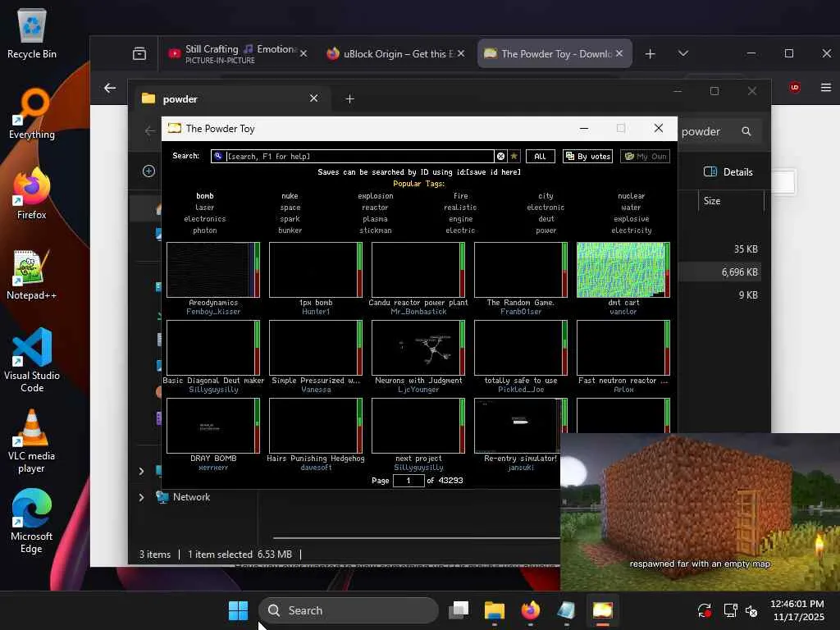Image resolution: width=840 pixels, height=630 pixels.
Task: Toggle By votes sorting in Powder Toy
Action: (587, 157)
